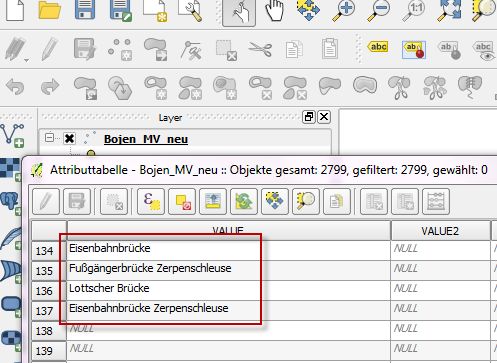Select the Reshape Features tool
Screen dimensions: 497x363
(x=330, y=86)
